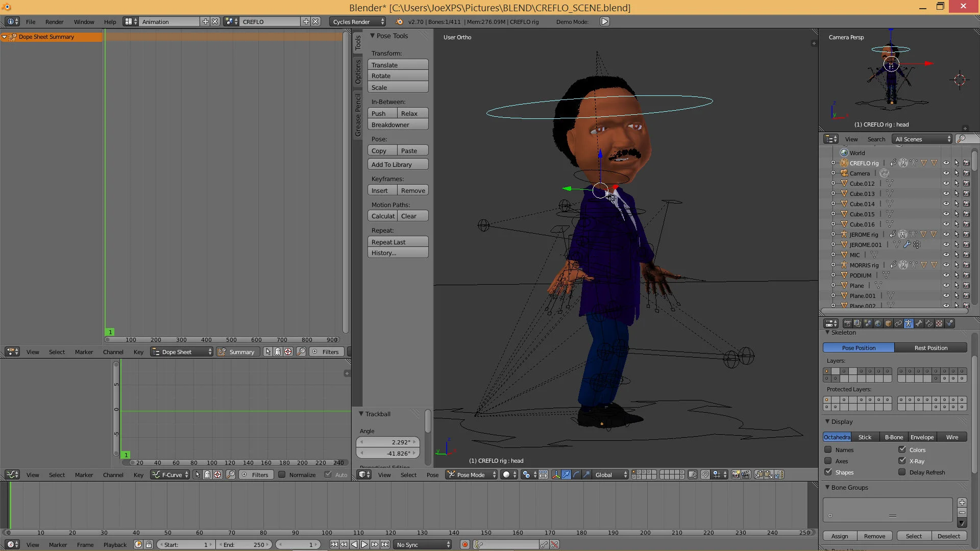Open the Bone properties tab
Screen dimensions: 980x551
pos(919,323)
